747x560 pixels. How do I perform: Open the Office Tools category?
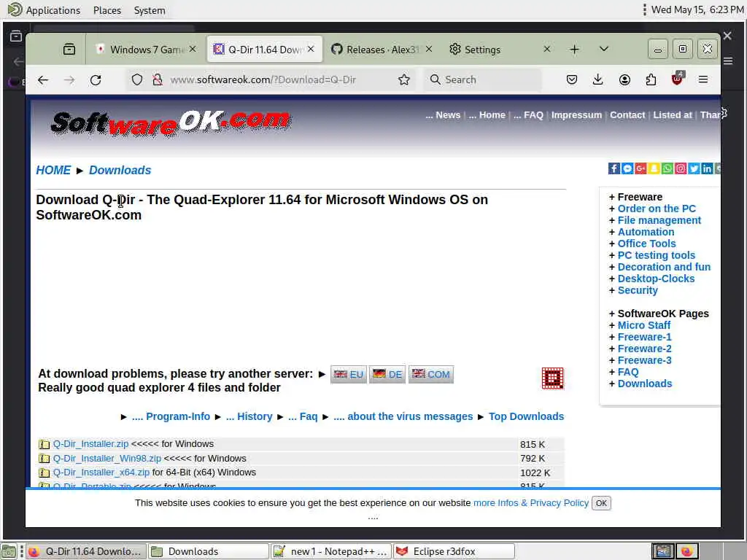point(646,244)
